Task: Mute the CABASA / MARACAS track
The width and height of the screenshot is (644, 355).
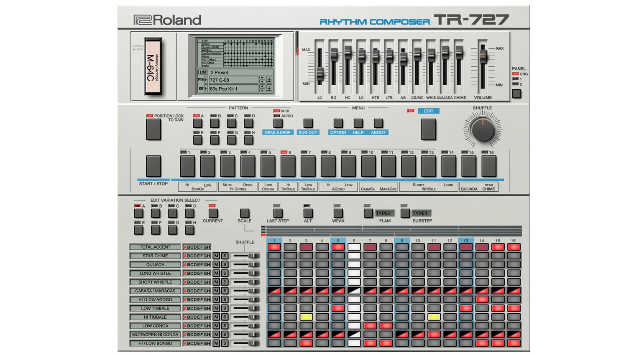Action: pos(216,291)
